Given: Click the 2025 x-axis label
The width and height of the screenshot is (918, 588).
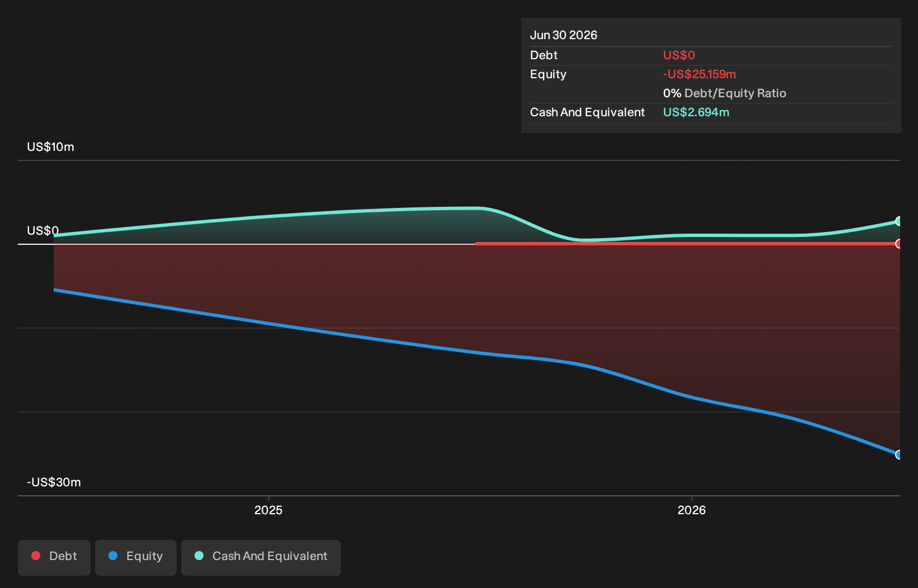Looking at the screenshot, I should point(268,510).
